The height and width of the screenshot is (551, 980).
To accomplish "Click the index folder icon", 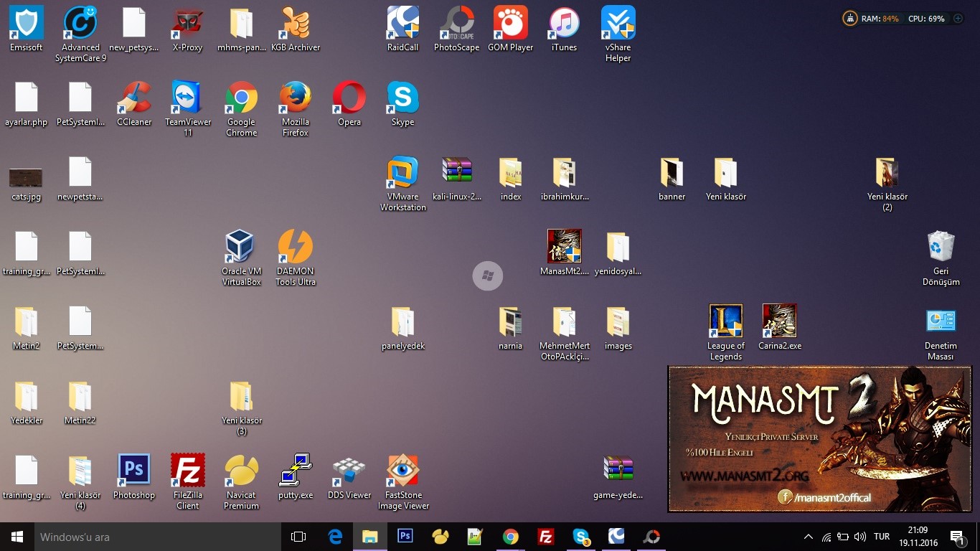I will click(x=511, y=178).
